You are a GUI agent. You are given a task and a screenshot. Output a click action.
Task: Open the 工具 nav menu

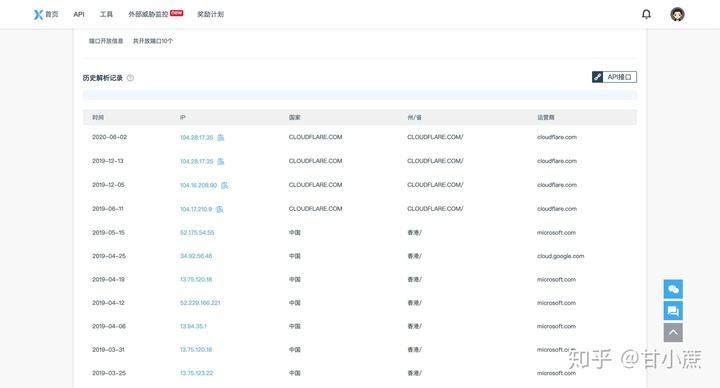tap(106, 14)
